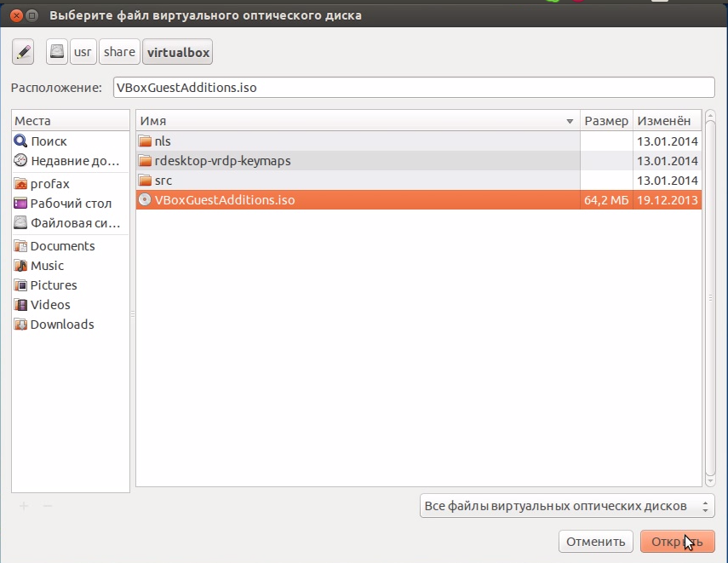The height and width of the screenshot is (563, 728).
Task: Click the Отменить button
Action: point(596,542)
